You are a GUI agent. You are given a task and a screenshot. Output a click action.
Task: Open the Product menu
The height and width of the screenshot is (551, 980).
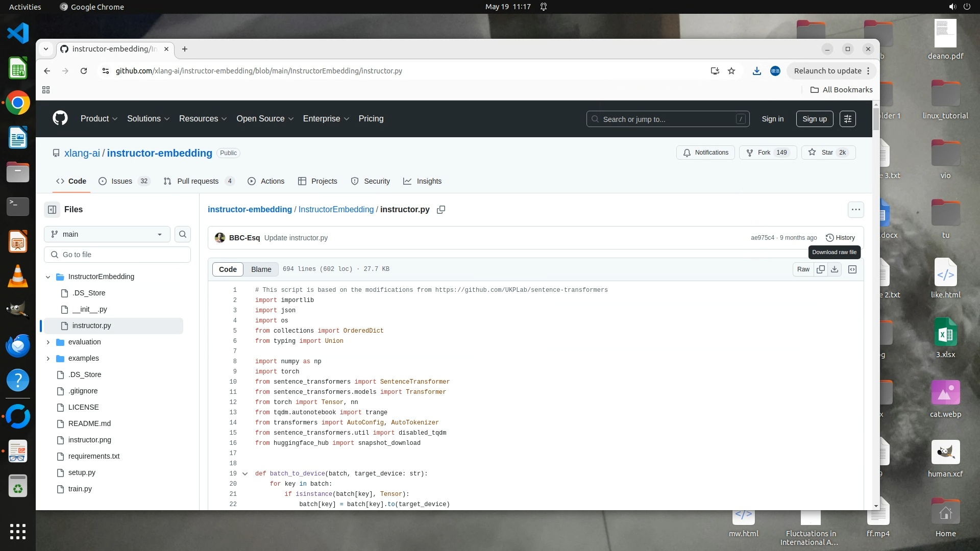[x=99, y=118]
